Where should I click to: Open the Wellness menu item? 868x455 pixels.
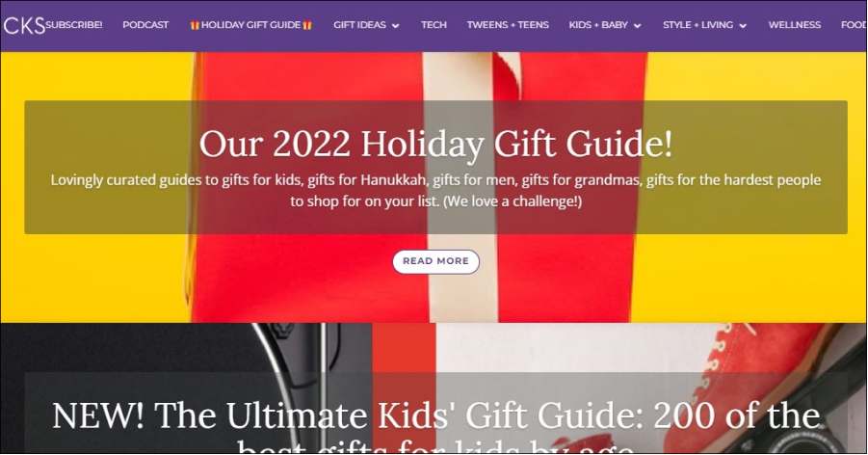tap(795, 25)
